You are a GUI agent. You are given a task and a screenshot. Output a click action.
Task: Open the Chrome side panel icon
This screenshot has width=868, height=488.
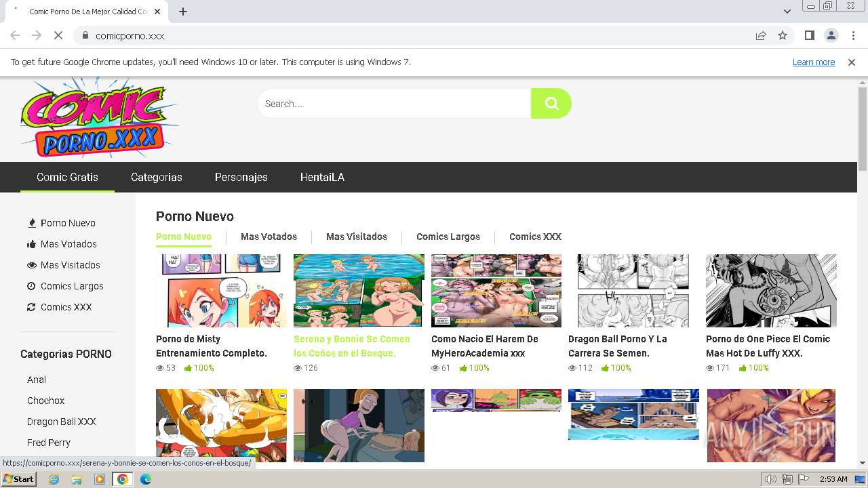point(810,35)
